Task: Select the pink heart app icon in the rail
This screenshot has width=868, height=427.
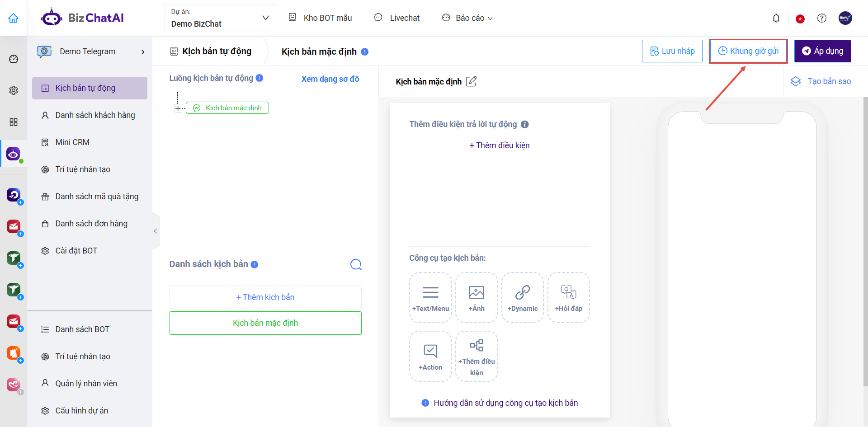Action: (x=14, y=385)
